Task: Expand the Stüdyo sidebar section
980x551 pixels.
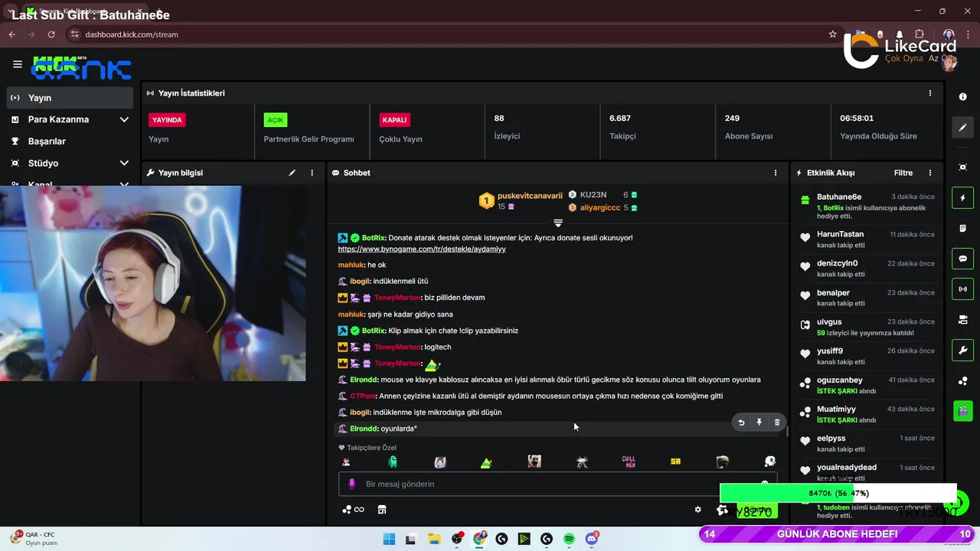Action: (x=70, y=163)
